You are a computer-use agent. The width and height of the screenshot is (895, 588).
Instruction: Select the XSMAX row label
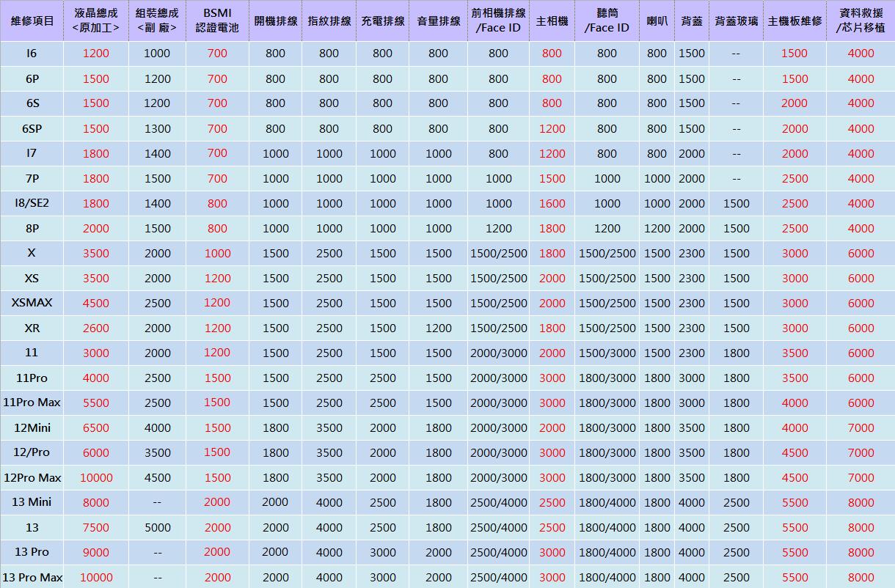point(32,303)
